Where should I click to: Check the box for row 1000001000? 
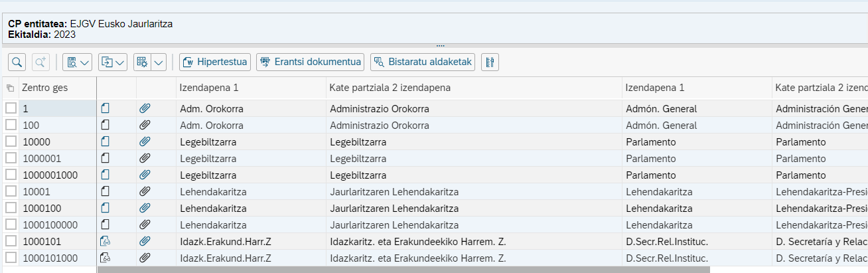click(11, 175)
